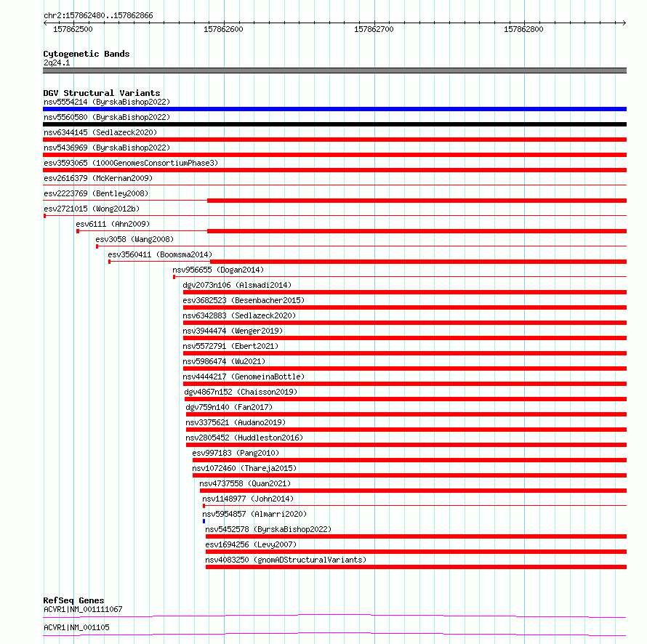The height and width of the screenshot is (644, 647).
Task: Select the 2q24.1 band label
Action: [x=57, y=63]
